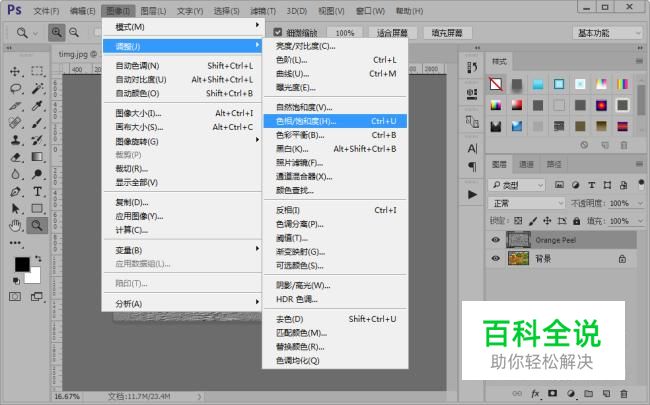This screenshot has height=405, width=650.
Task: Swap foreground and background colors
Action: pos(38,259)
